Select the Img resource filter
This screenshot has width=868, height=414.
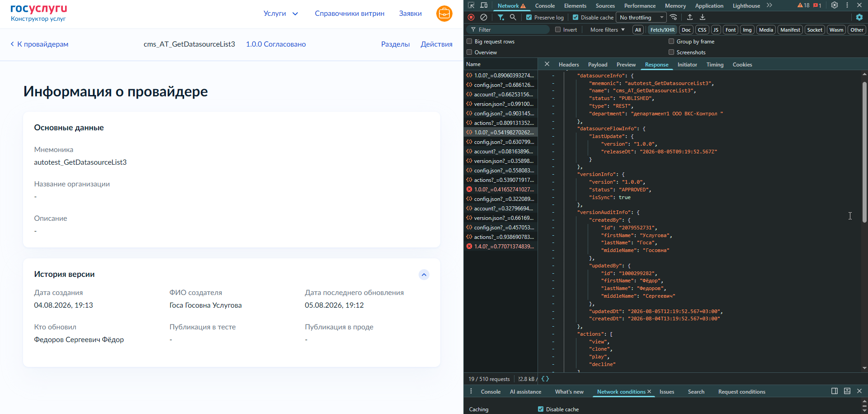[x=747, y=29]
